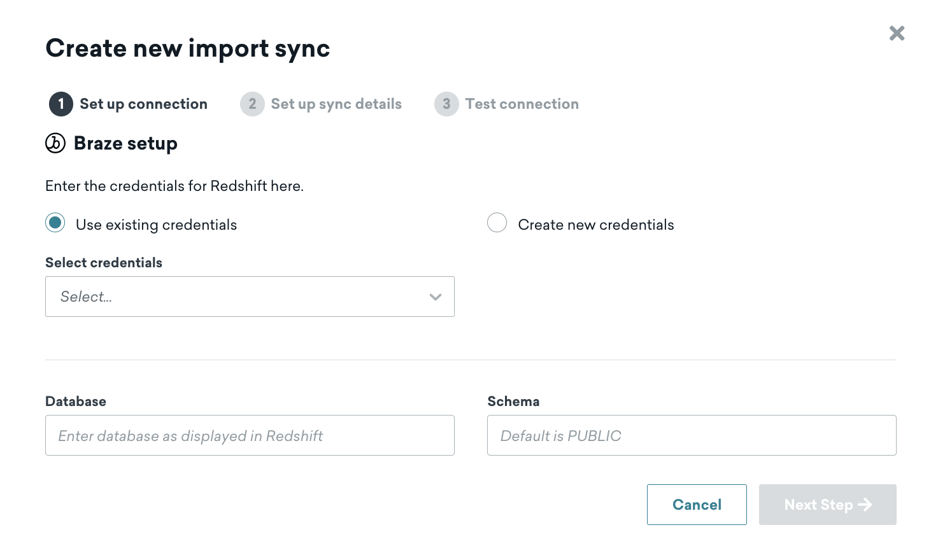Select Use existing credentials radio button

tap(55, 223)
